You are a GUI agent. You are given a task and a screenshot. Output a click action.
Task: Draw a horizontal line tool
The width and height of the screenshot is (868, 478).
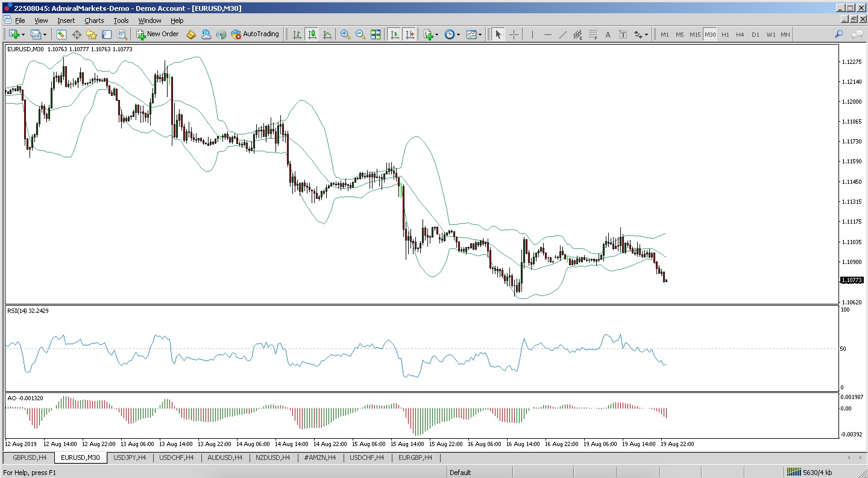[547, 34]
